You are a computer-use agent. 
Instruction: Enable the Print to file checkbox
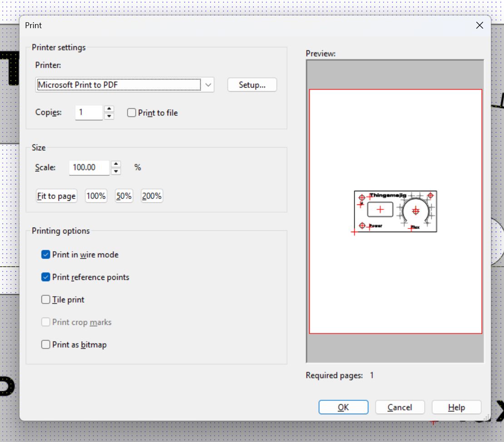click(132, 113)
